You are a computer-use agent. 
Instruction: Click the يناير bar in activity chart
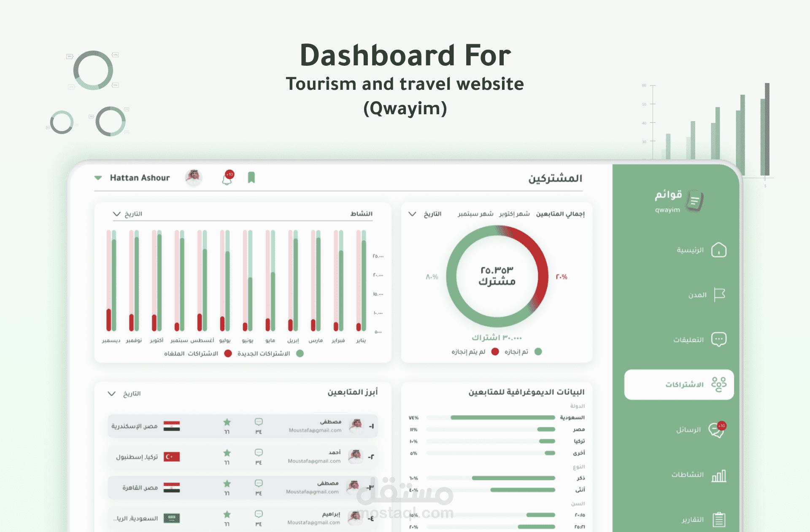(x=361, y=280)
